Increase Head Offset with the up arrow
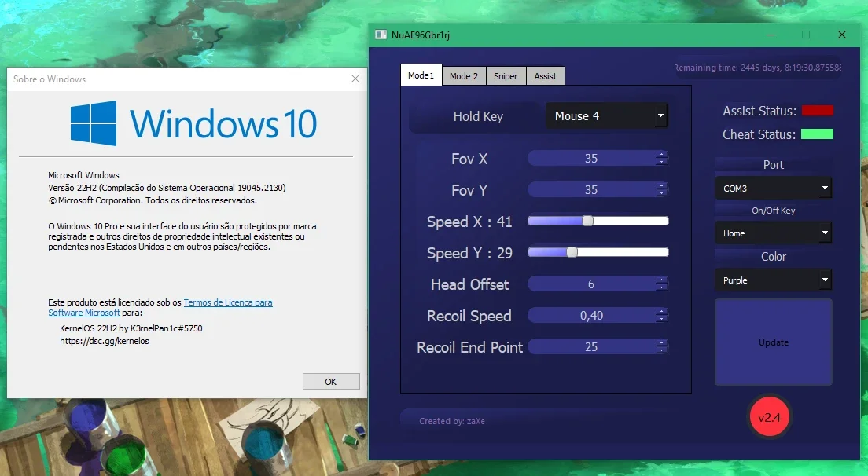 661,280
